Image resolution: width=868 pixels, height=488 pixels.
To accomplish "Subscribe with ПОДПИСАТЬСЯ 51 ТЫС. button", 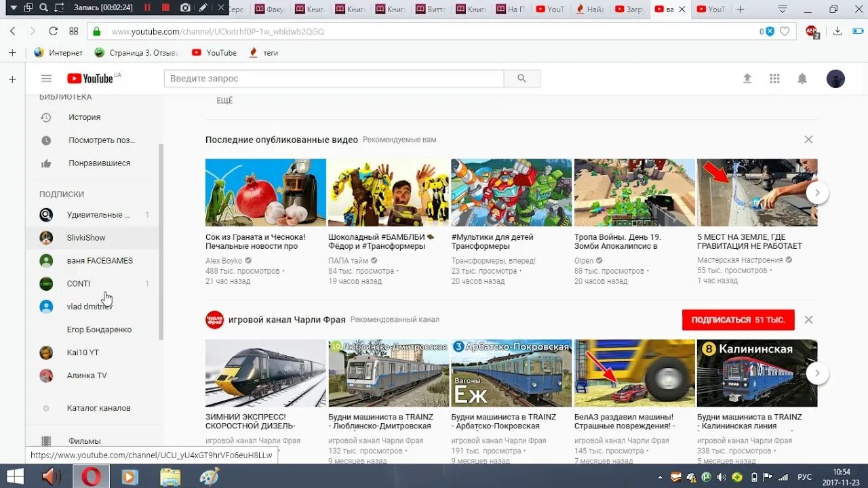I will (738, 320).
